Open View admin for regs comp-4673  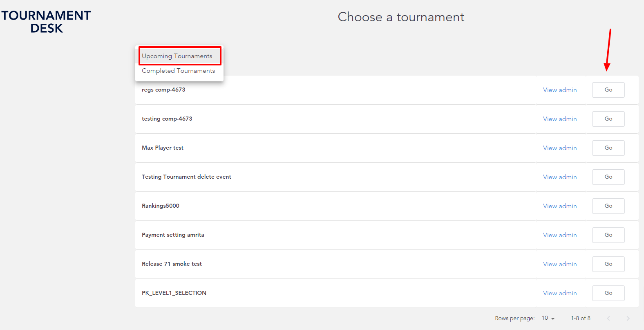pos(560,90)
